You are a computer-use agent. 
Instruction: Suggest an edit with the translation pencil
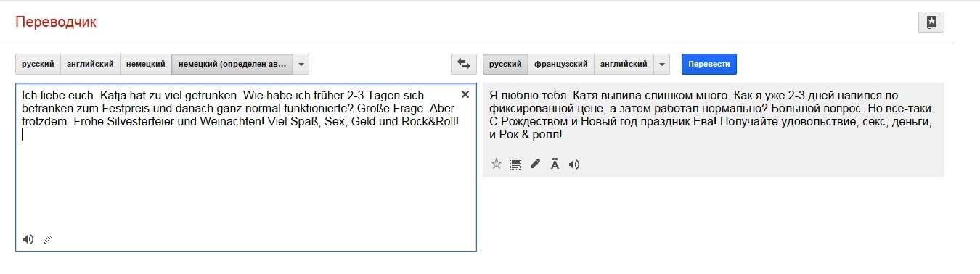535,164
